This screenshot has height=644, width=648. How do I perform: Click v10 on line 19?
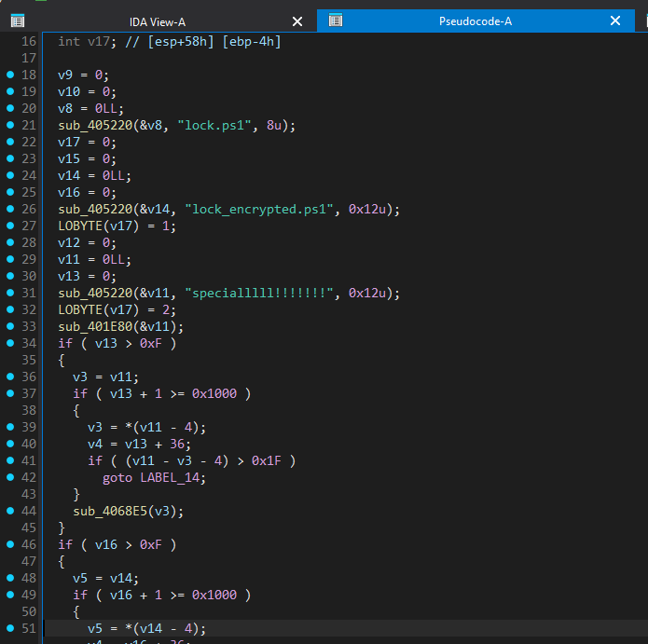pyautogui.click(x=69, y=91)
